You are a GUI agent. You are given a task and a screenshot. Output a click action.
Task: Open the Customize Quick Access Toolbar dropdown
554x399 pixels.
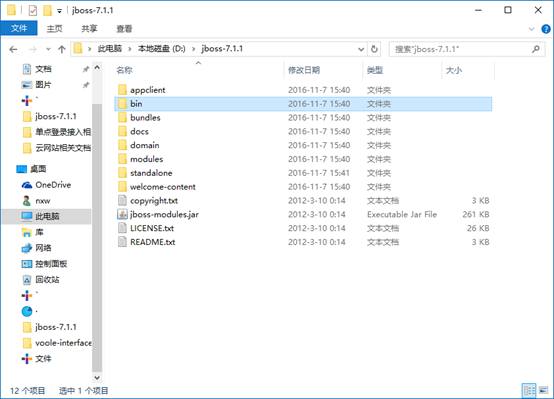(59, 11)
